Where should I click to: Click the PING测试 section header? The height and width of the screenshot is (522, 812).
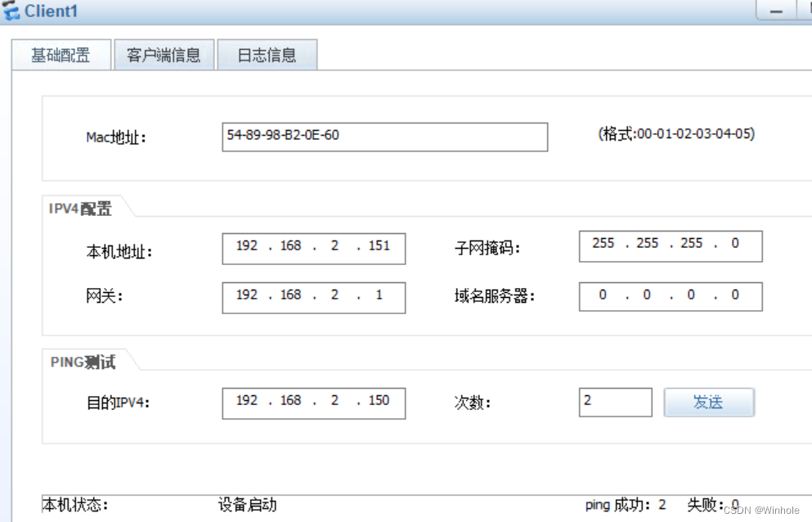pyautogui.click(x=80, y=362)
